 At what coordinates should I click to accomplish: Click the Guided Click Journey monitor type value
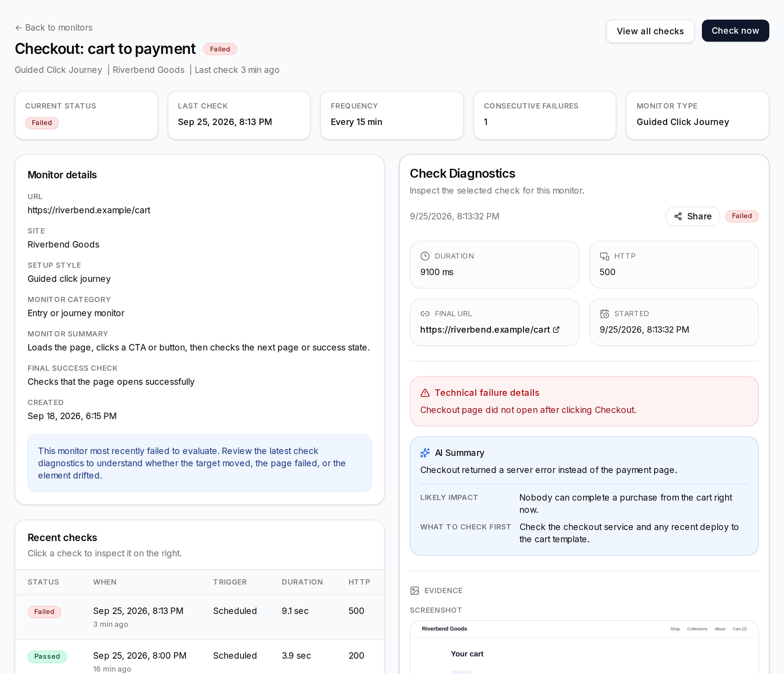pos(683,122)
